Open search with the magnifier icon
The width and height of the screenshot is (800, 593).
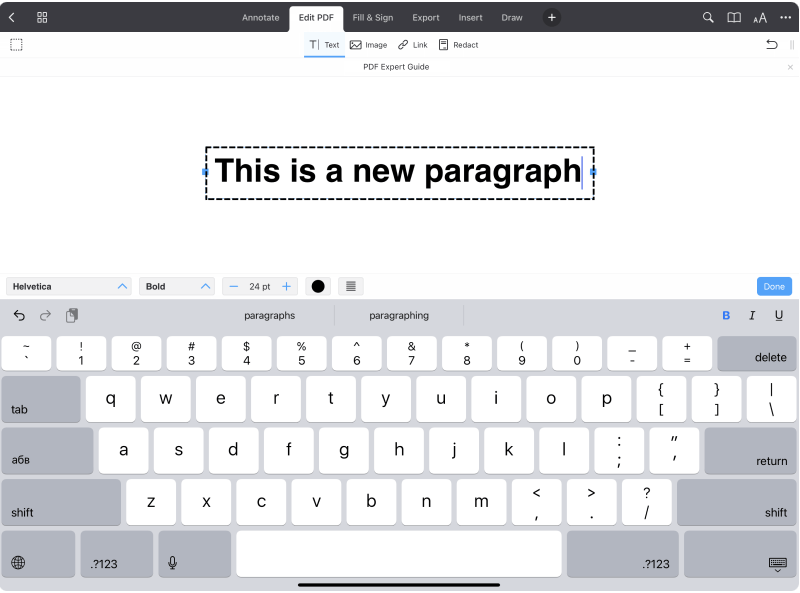tap(708, 18)
